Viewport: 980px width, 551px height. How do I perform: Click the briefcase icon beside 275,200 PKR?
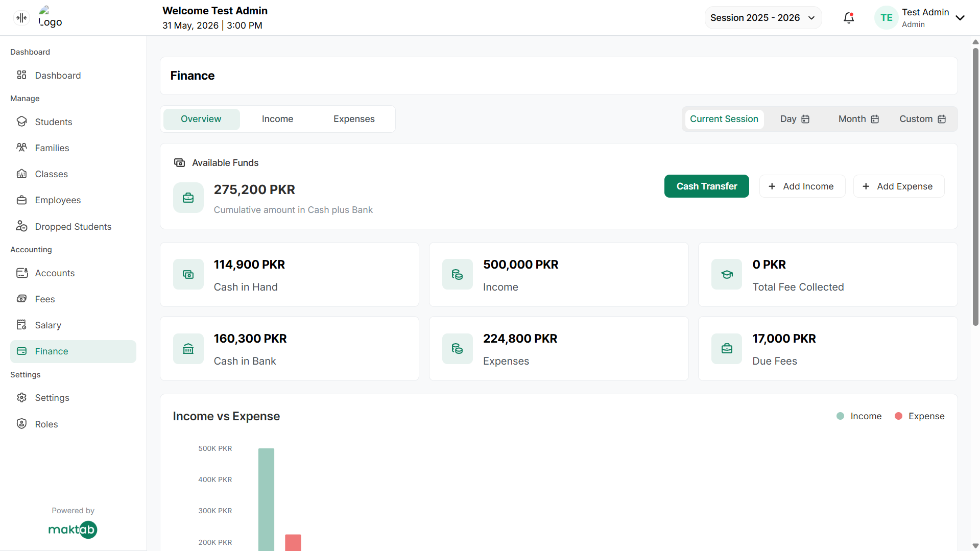[x=188, y=198]
